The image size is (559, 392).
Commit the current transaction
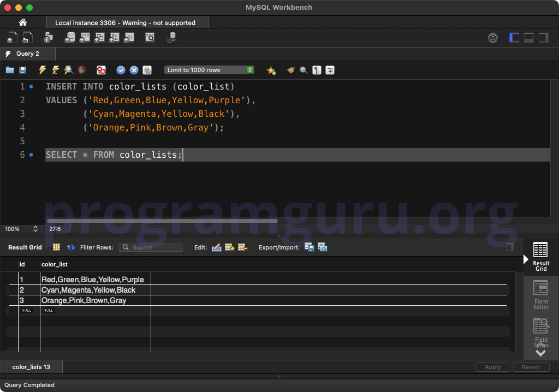point(121,70)
